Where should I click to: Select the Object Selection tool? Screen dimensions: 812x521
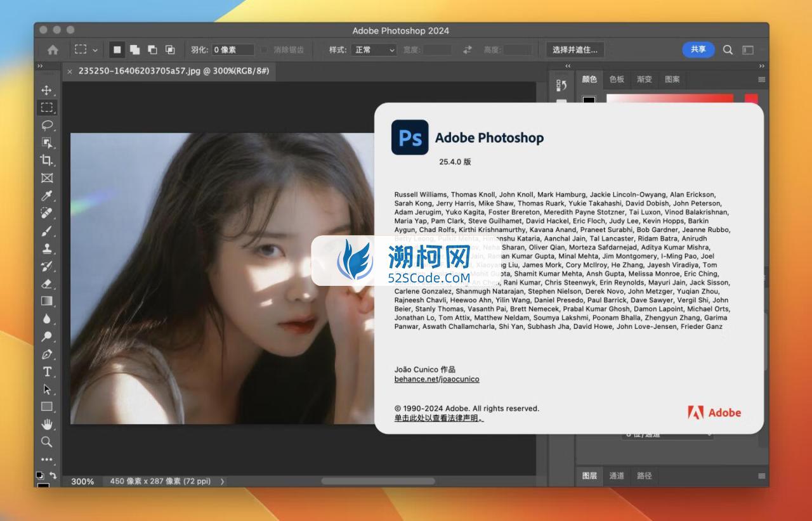click(47, 143)
